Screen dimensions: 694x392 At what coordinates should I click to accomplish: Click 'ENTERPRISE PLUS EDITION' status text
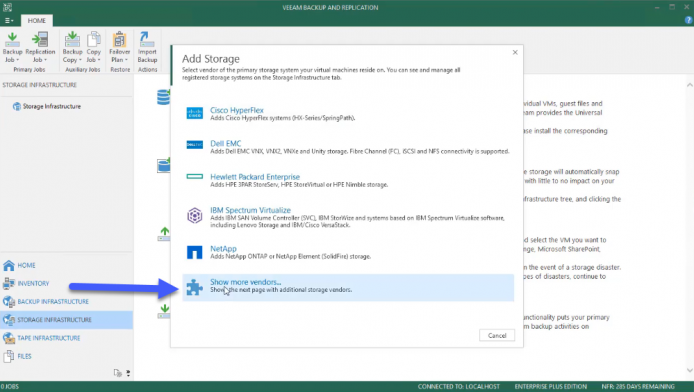tap(551, 386)
